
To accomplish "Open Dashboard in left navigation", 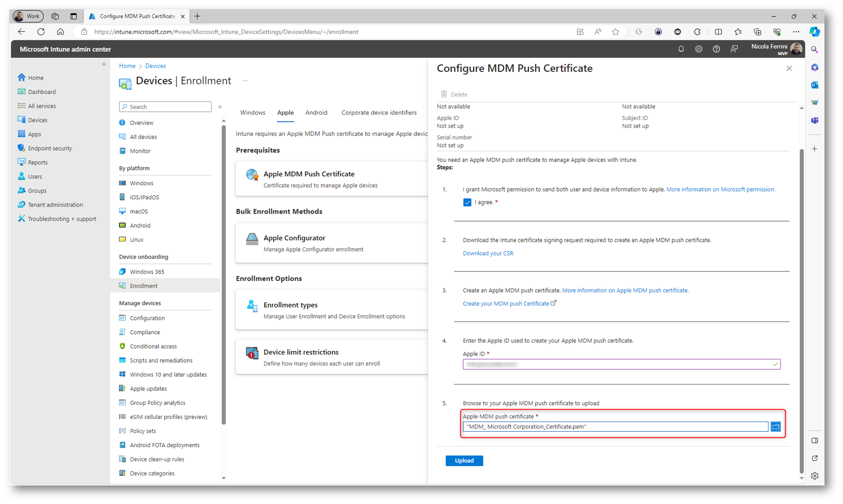I will [x=42, y=92].
